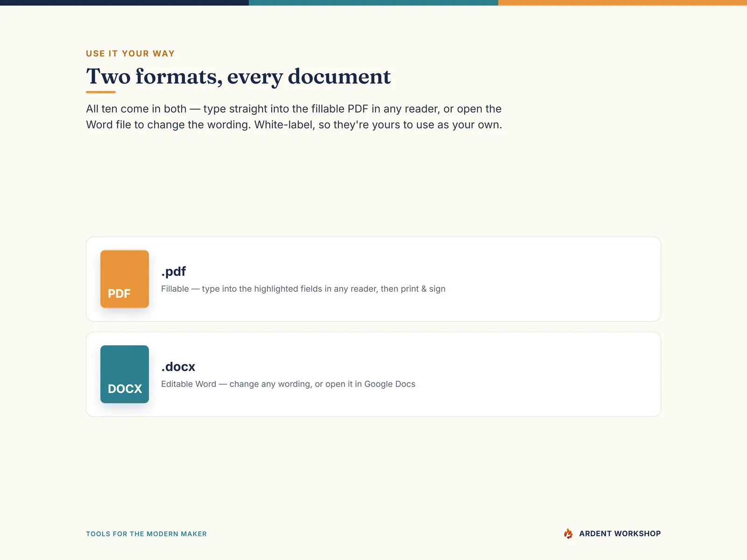Select the .docx format heading
Image resolution: width=747 pixels, height=560 pixels.
tap(178, 366)
